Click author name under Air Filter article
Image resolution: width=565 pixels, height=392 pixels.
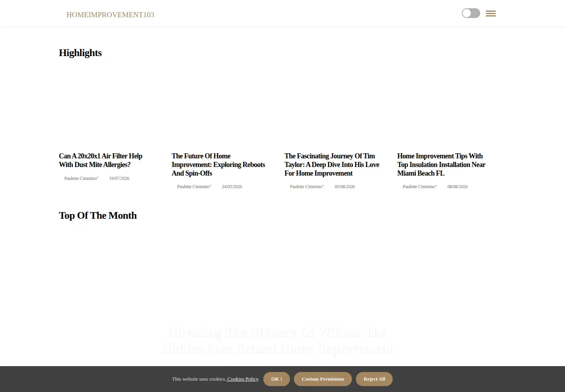(81, 178)
